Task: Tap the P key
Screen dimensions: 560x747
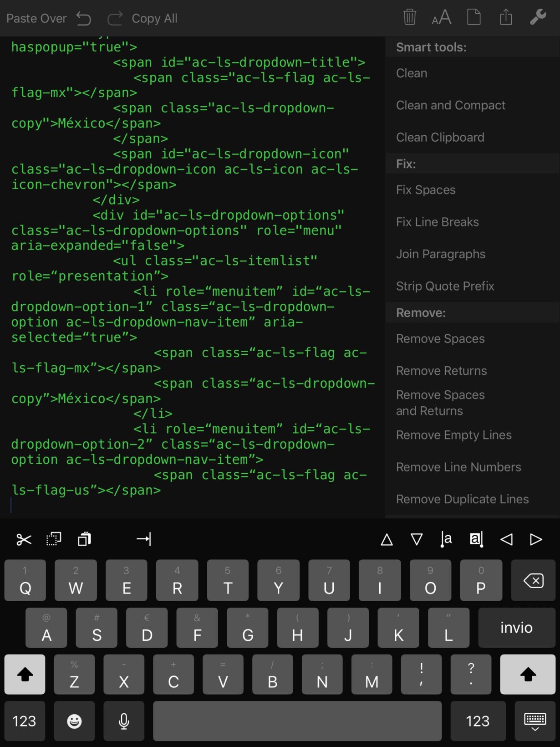Action: 481,580
